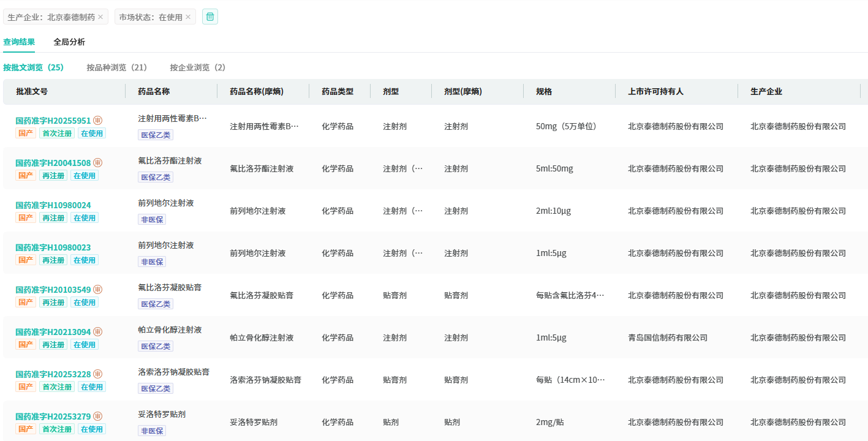Switch to 按品种浏览 (21) view
This screenshot has height=441, width=868.
[116, 67]
